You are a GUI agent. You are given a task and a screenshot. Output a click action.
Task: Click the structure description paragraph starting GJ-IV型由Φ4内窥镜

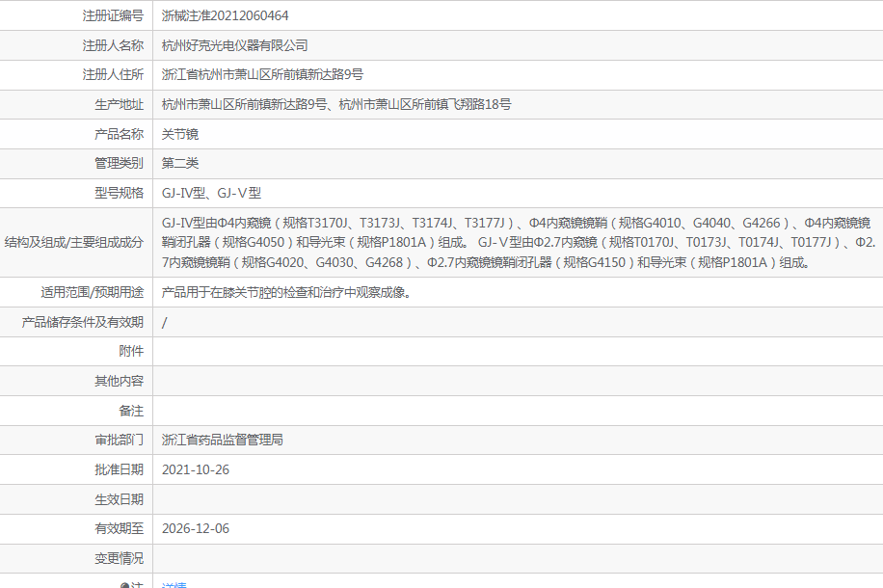click(x=518, y=243)
